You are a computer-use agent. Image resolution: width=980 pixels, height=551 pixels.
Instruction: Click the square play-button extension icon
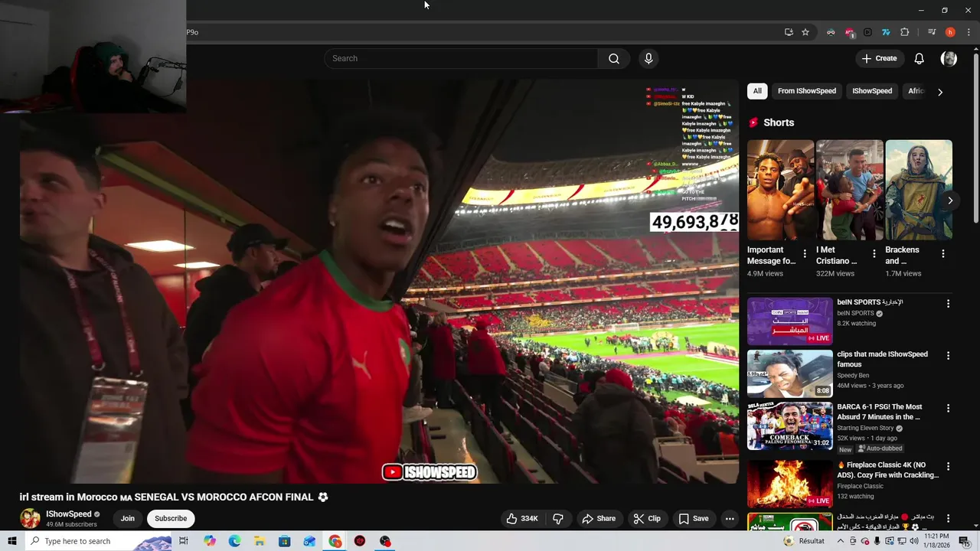click(x=867, y=32)
